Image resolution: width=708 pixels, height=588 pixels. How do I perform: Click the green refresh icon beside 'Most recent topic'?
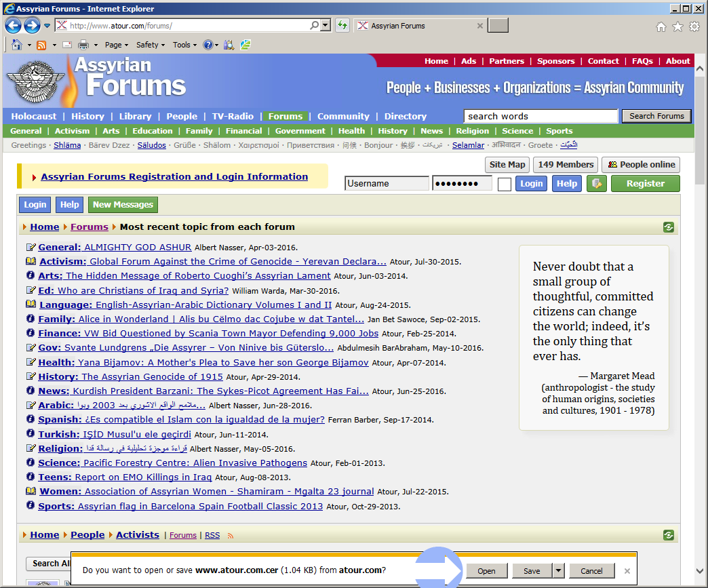[x=668, y=227]
